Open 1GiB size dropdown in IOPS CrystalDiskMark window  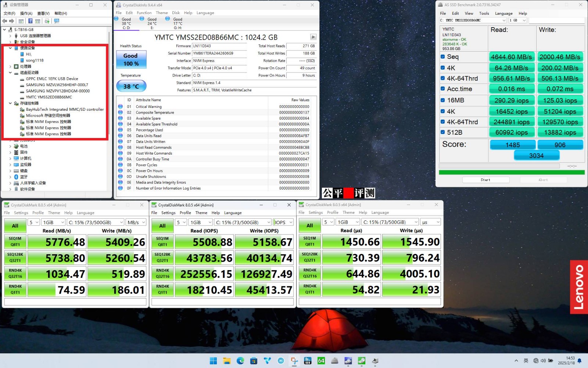[200, 222]
